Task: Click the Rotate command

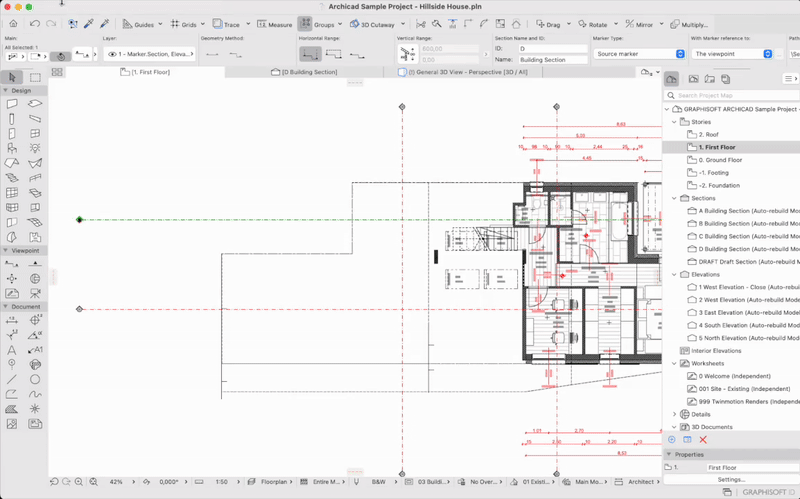Action: pyautogui.click(x=592, y=24)
